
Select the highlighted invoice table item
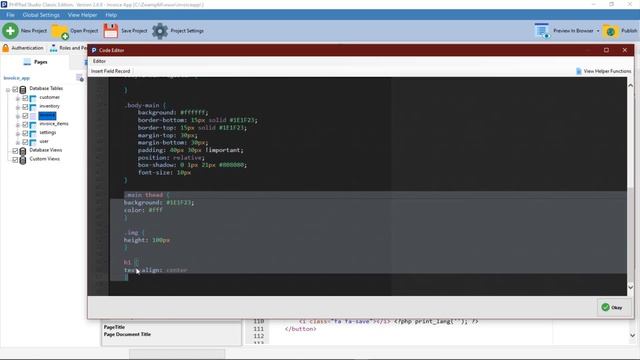pos(47,116)
